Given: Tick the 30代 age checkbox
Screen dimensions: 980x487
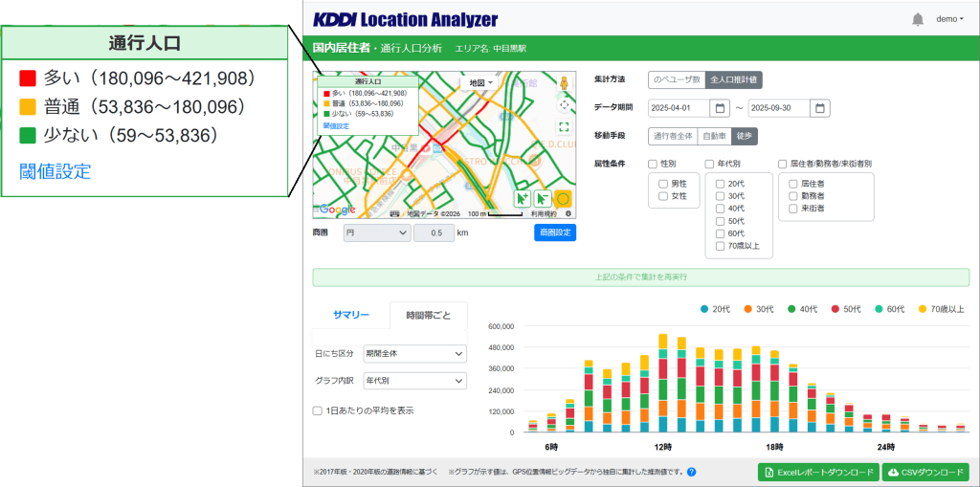Looking at the screenshot, I should pos(720,196).
